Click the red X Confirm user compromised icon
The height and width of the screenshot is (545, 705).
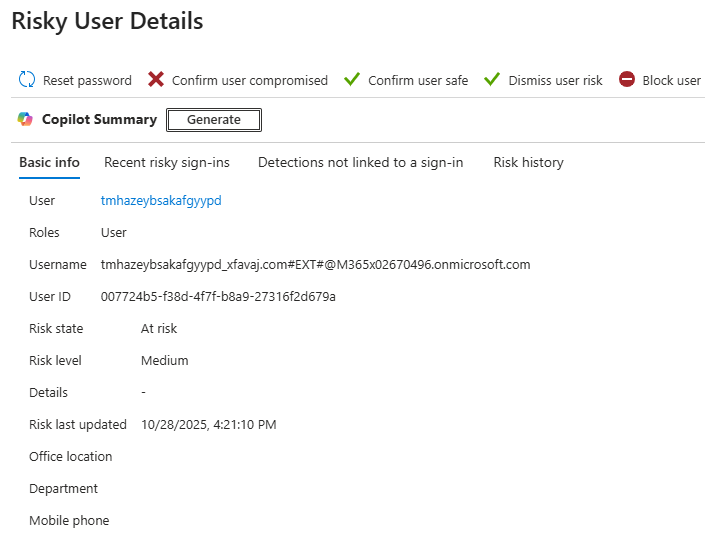[x=156, y=80]
